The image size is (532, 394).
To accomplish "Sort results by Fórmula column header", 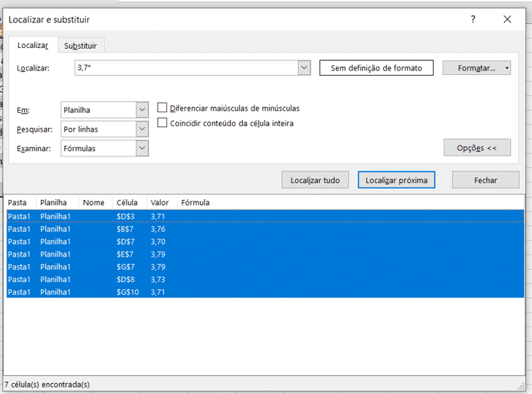I will coord(351,203).
